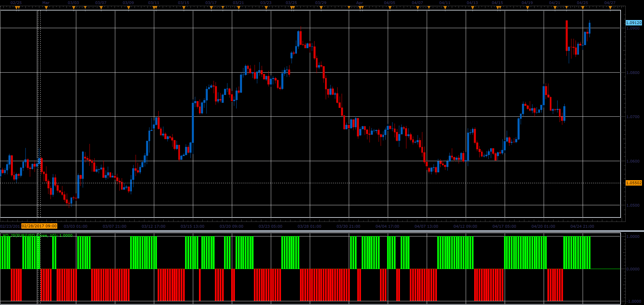Click the 1.0800 price axis label
This screenshot has height=305, width=644.
(x=633, y=73)
